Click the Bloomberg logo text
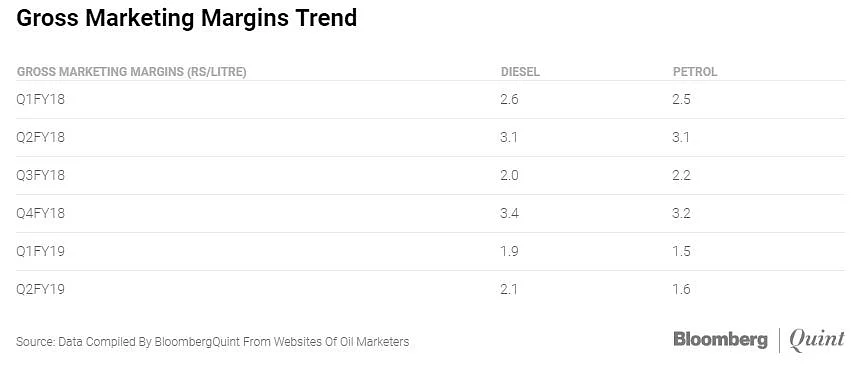Viewport: 865px width, 373px height. pos(720,340)
